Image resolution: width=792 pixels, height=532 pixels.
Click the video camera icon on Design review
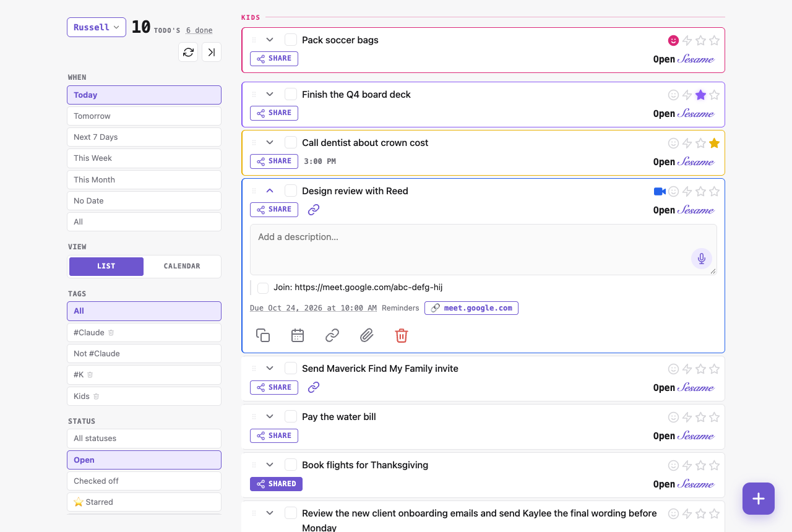pyautogui.click(x=660, y=192)
